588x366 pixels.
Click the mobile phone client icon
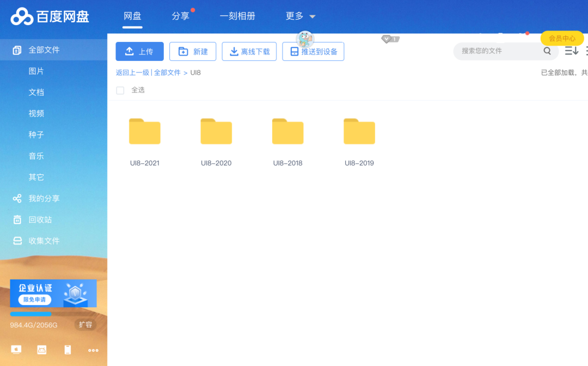tap(68, 350)
